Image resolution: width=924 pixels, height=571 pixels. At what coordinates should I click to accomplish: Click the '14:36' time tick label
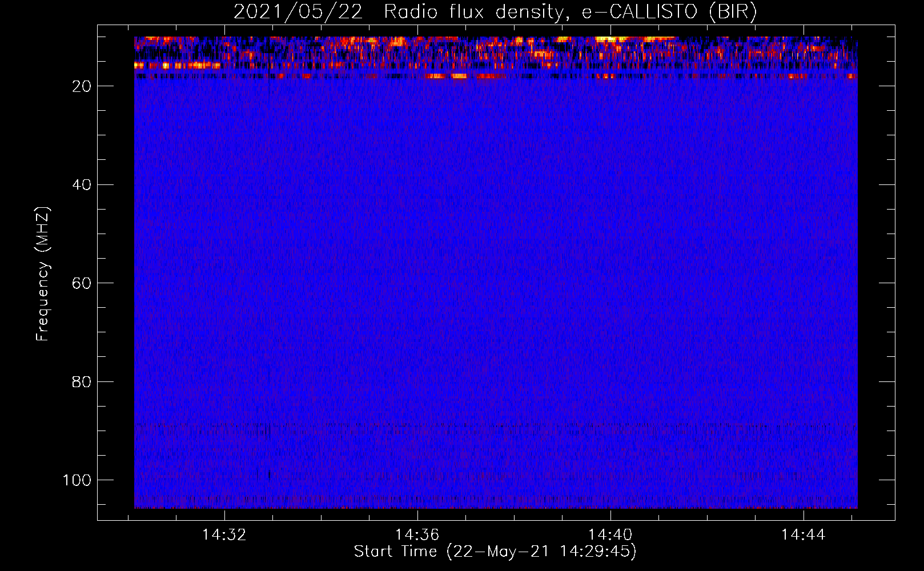pyautogui.click(x=417, y=534)
